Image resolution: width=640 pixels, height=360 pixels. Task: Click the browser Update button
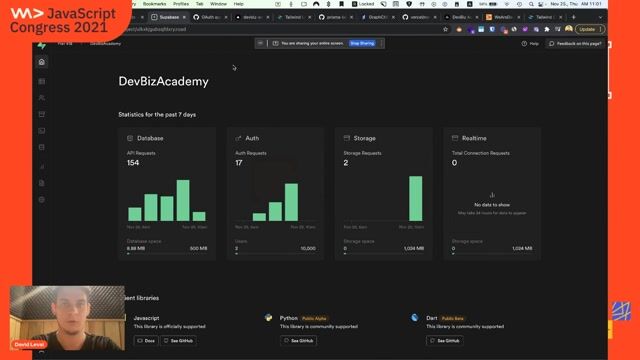(587, 29)
